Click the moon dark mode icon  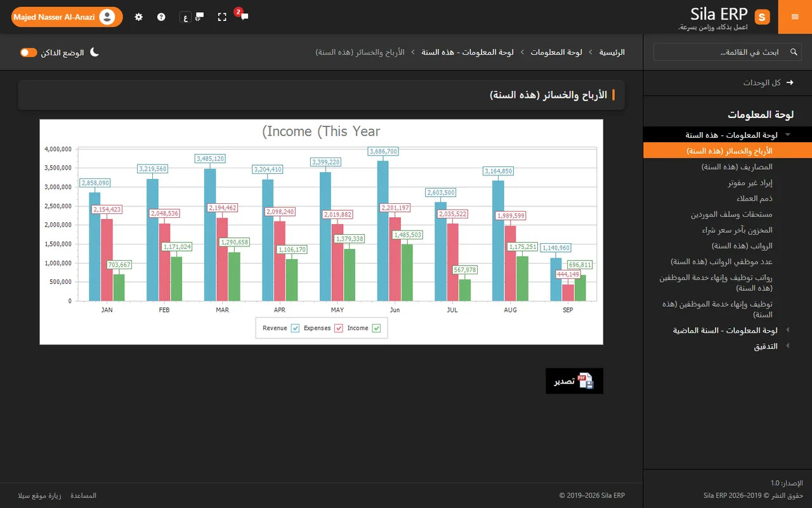[95, 52]
